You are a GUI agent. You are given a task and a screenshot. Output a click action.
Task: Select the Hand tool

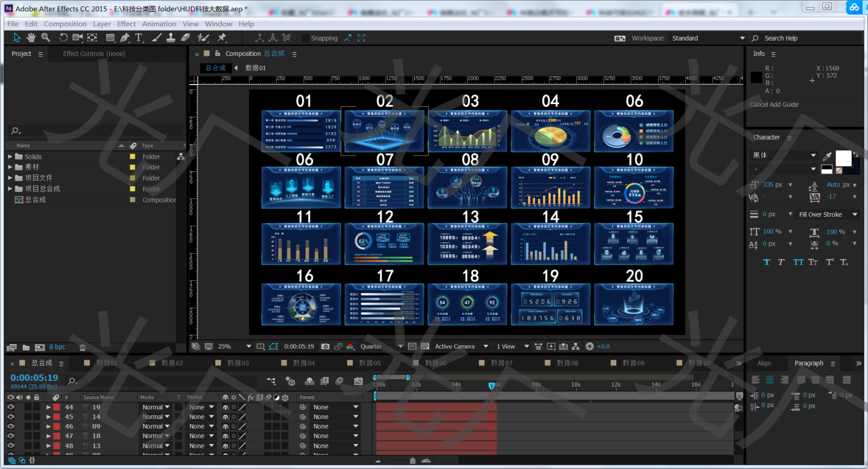coord(31,37)
